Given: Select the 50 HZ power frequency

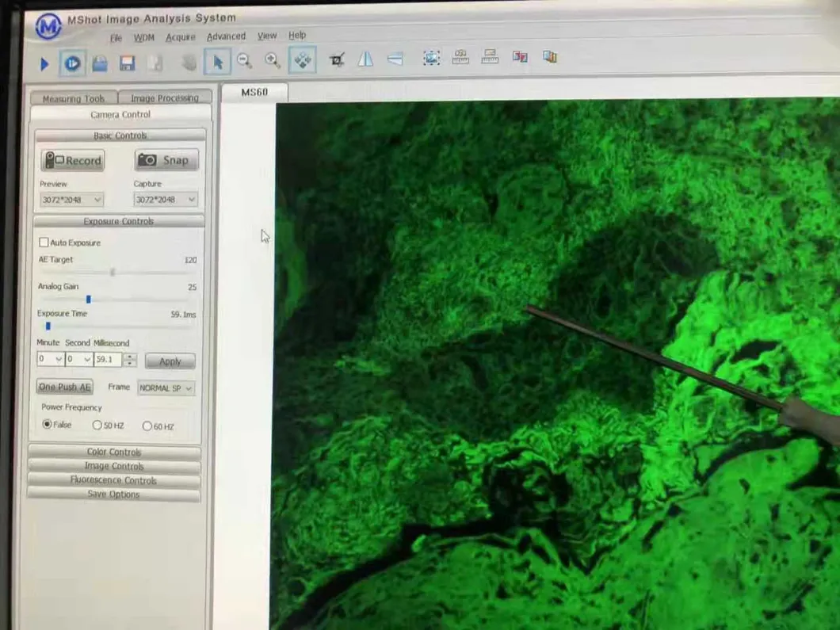Looking at the screenshot, I should click(97, 426).
